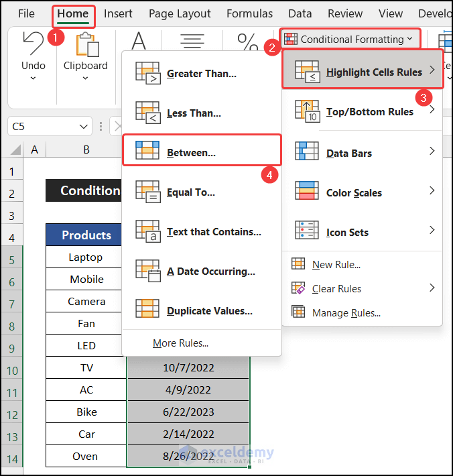Click Highlight Cells Rules menu item
The image size is (453, 476).
tap(363, 70)
